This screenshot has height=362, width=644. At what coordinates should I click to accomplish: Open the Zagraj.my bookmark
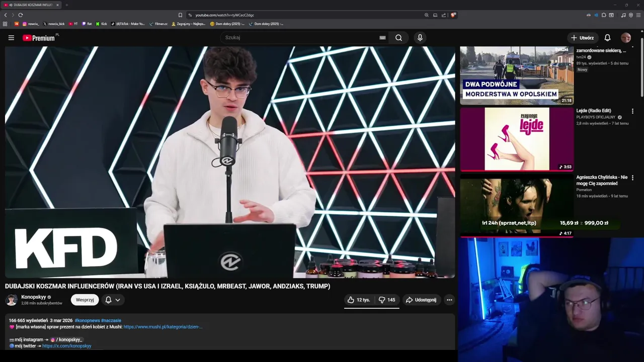click(x=189, y=24)
